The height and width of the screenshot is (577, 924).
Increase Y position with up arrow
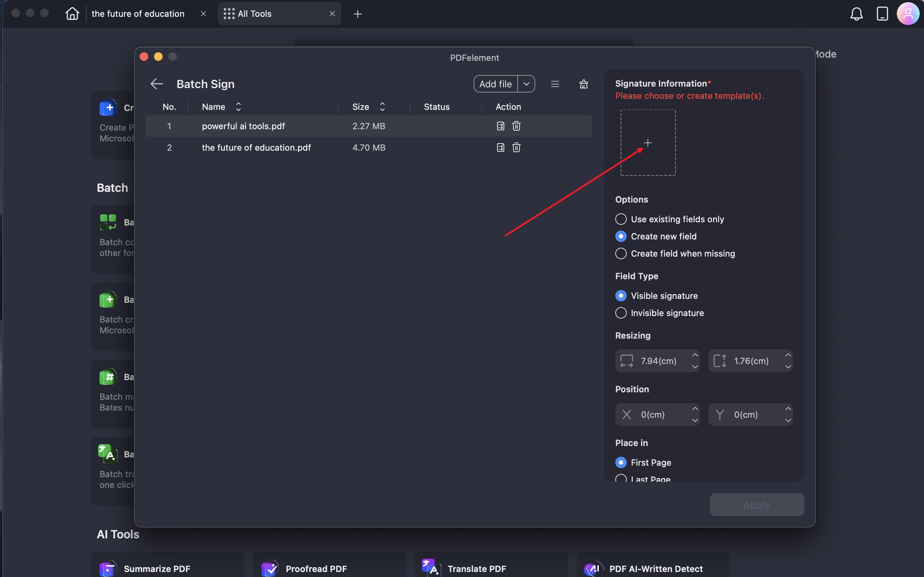tap(788, 409)
